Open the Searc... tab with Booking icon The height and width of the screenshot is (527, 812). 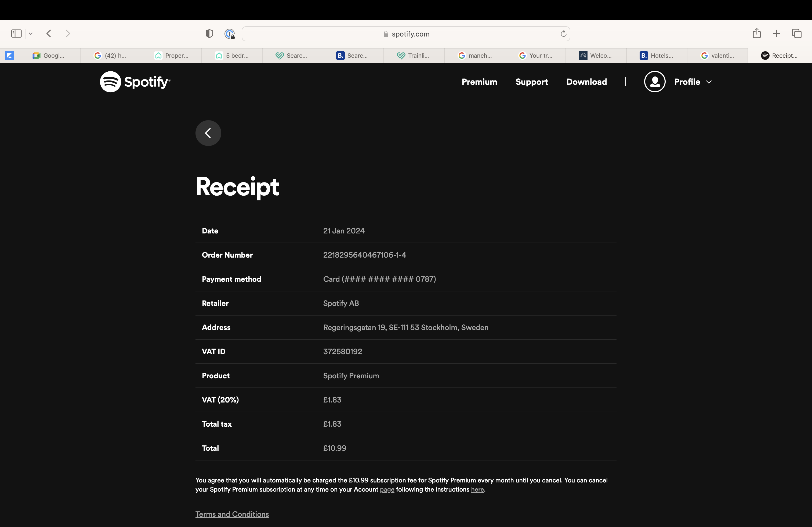(353, 56)
